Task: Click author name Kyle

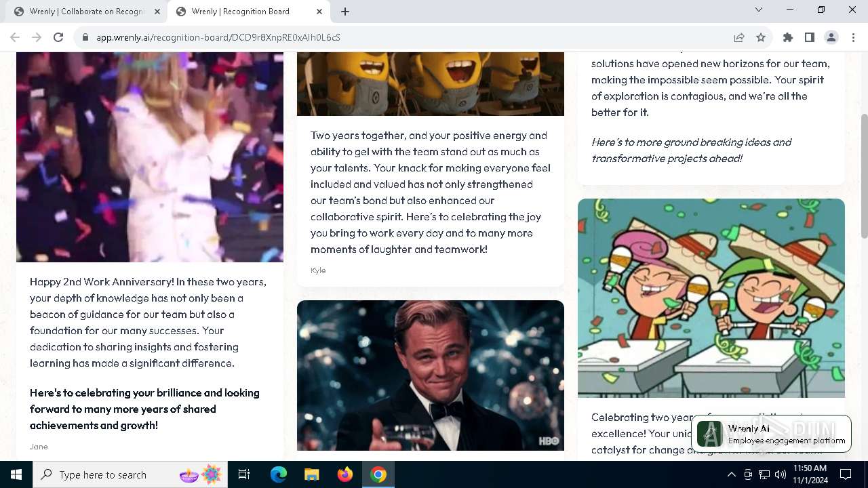Action: click(x=318, y=270)
